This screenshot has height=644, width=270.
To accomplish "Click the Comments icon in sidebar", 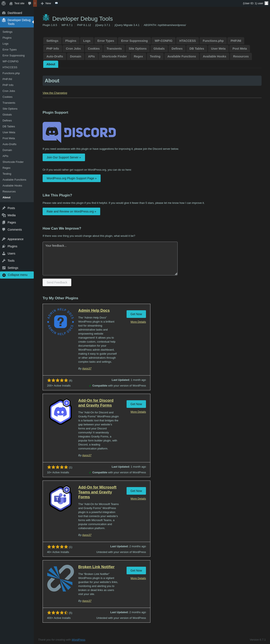I will click(4, 230).
